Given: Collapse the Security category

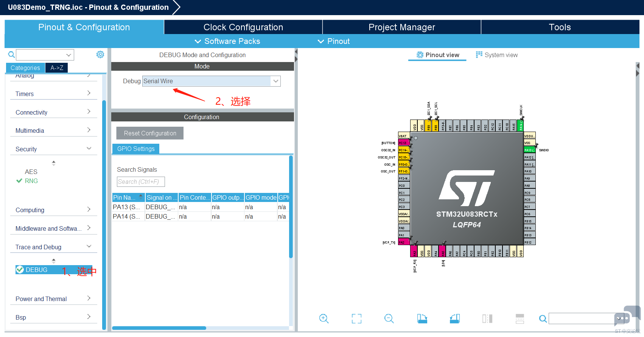Looking at the screenshot, I should 53,149.
